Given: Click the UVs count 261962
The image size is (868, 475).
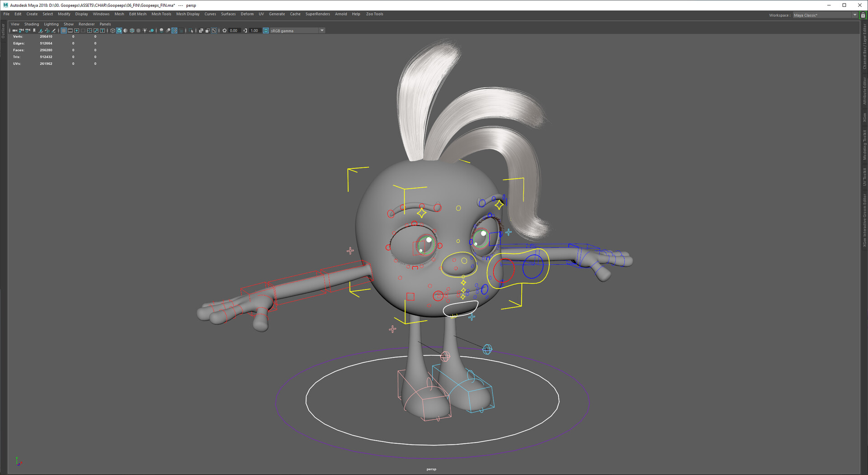Looking at the screenshot, I should [x=46, y=64].
